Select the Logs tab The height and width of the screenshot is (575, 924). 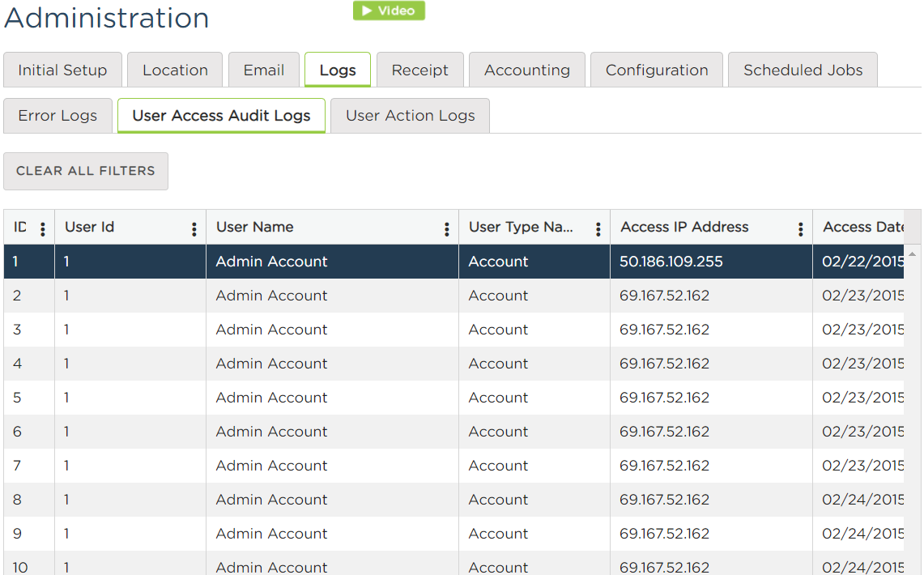(x=338, y=70)
